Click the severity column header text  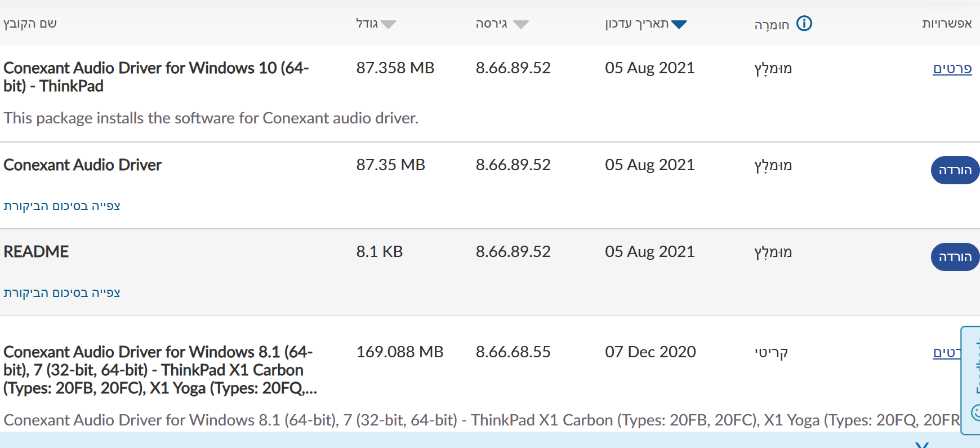pyautogui.click(x=772, y=25)
